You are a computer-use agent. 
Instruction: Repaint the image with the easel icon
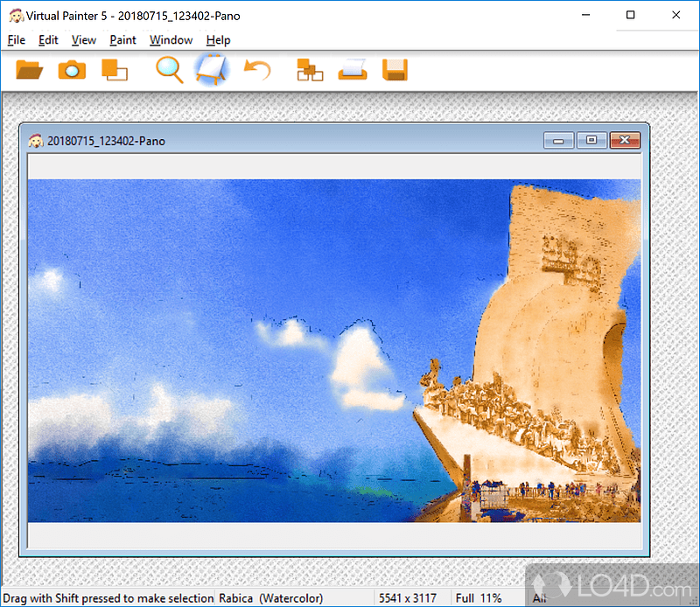click(x=212, y=70)
